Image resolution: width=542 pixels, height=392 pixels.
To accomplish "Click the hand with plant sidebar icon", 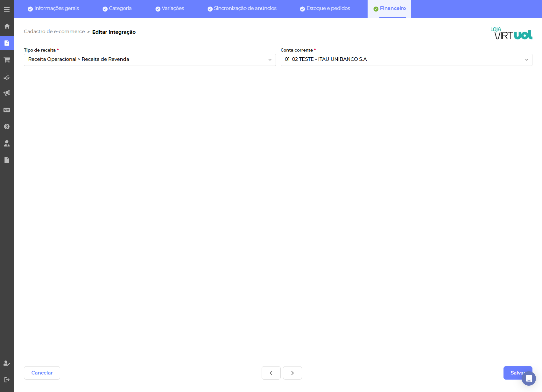I will 7,76.
